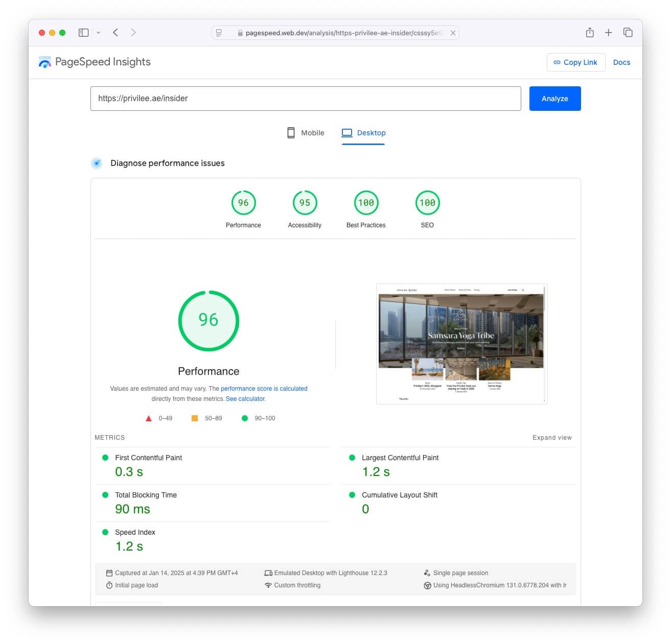
Task: Click the Safari sidebar toggle icon
Action: pos(83,33)
